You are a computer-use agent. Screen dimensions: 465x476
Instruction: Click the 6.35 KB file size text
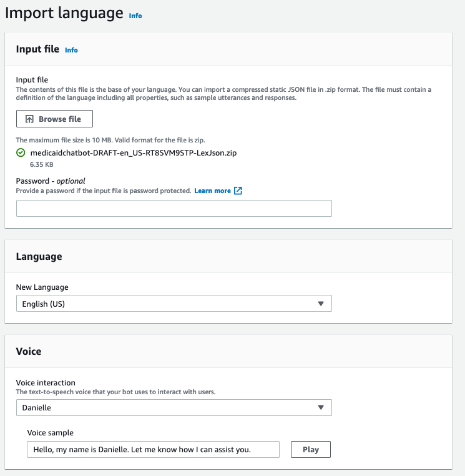[x=42, y=164]
